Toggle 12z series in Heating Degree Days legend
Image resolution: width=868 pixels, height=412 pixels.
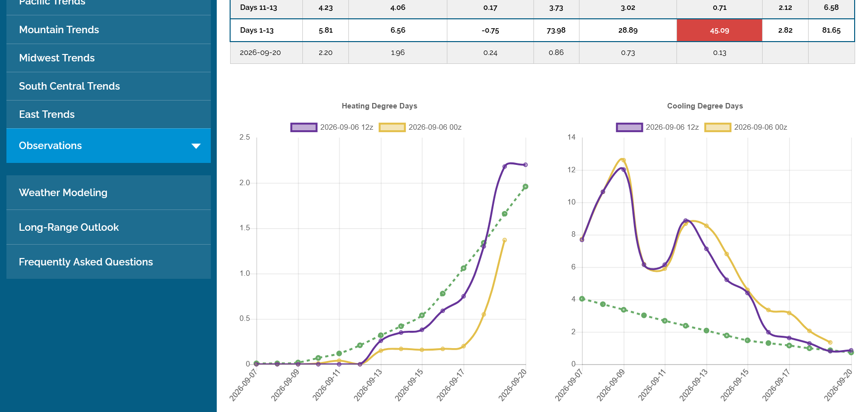[x=332, y=127]
